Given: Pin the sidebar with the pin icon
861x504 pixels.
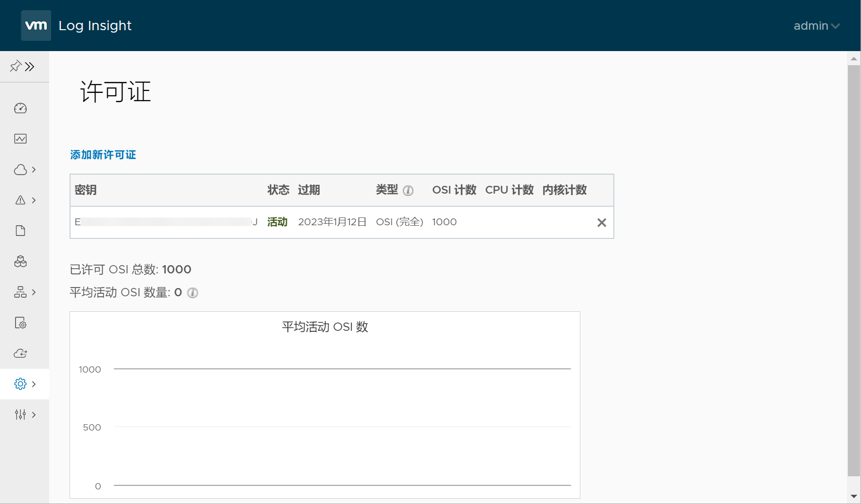Looking at the screenshot, I should pyautogui.click(x=15, y=66).
